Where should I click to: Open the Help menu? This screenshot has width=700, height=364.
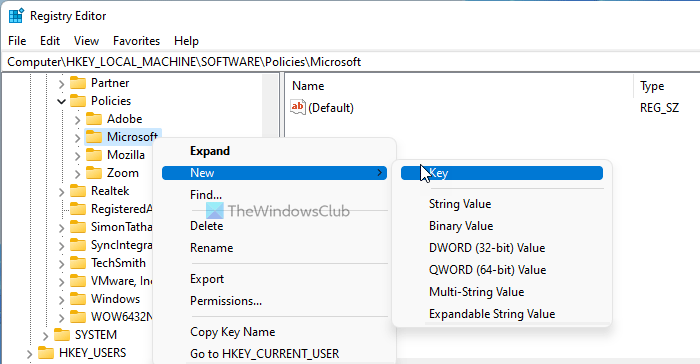pos(186,41)
